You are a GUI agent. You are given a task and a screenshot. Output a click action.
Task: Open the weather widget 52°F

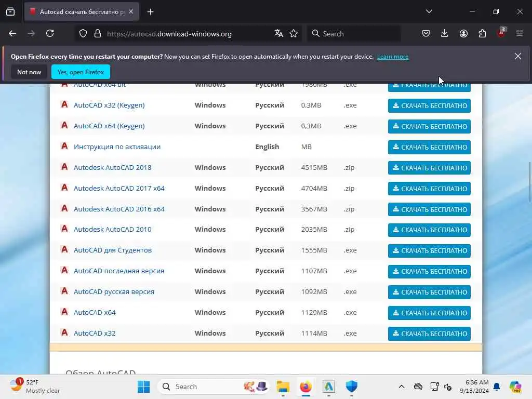(x=35, y=387)
